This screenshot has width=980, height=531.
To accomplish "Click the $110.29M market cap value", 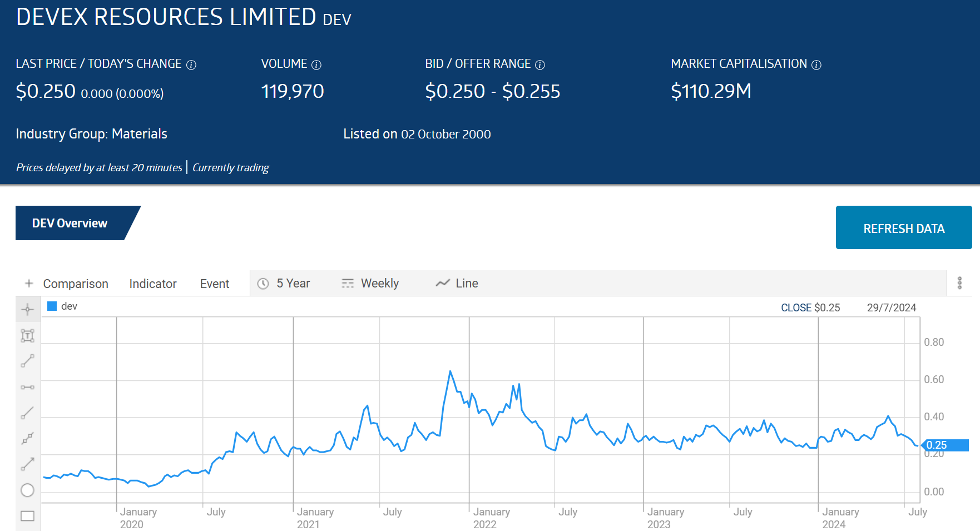I will pyautogui.click(x=711, y=91).
